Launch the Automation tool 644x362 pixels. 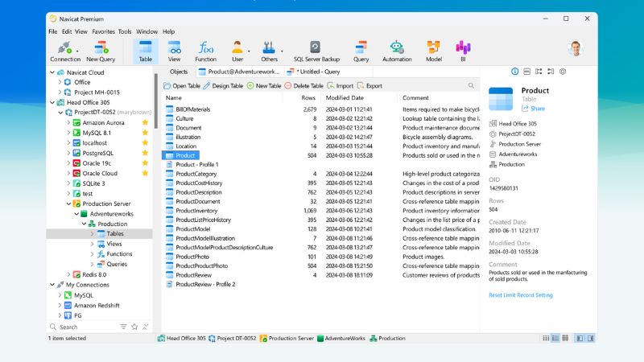pos(397,51)
